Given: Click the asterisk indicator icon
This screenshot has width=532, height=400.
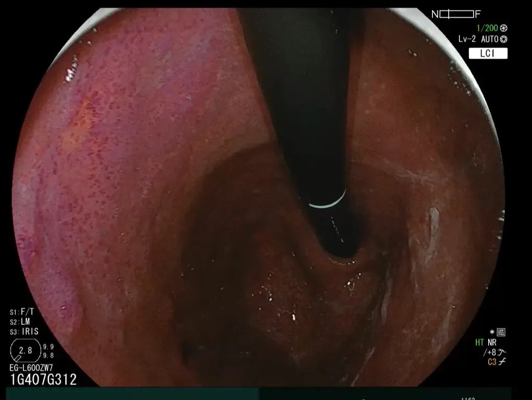Looking at the screenshot, I should click(x=492, y=333).
